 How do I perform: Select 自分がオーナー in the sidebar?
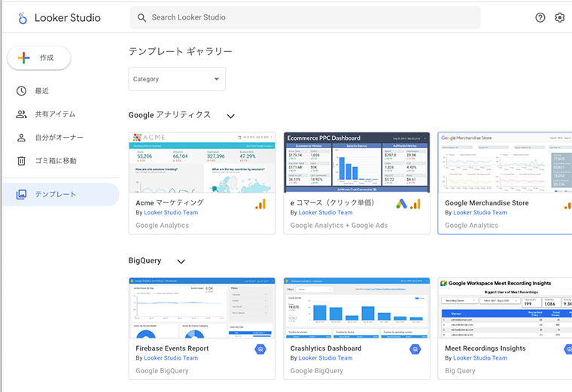(61, 138)
